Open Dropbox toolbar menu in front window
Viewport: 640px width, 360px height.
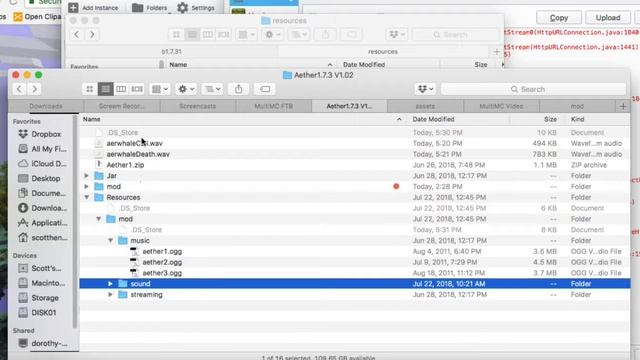pyautogui.click(x=425, y=89)
